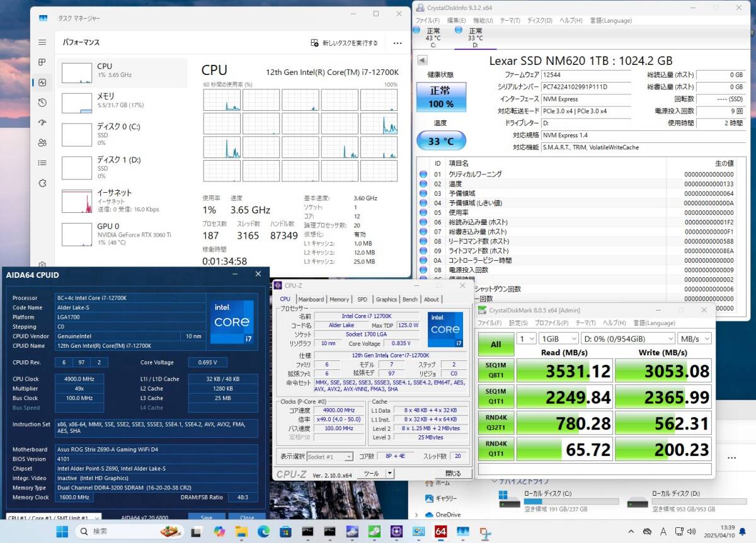The image size is (756, 543).
Task: Open 編集(E) menu in CrystalDiskInfo
Action: pos(457,20)
